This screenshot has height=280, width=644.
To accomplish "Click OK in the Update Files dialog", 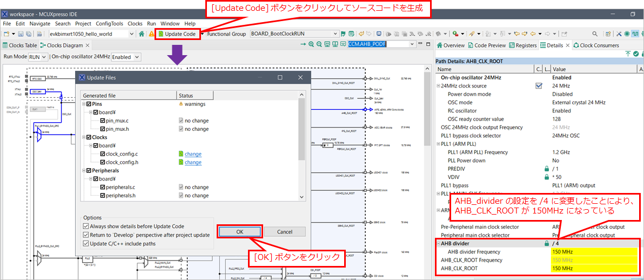I will 240,232.
